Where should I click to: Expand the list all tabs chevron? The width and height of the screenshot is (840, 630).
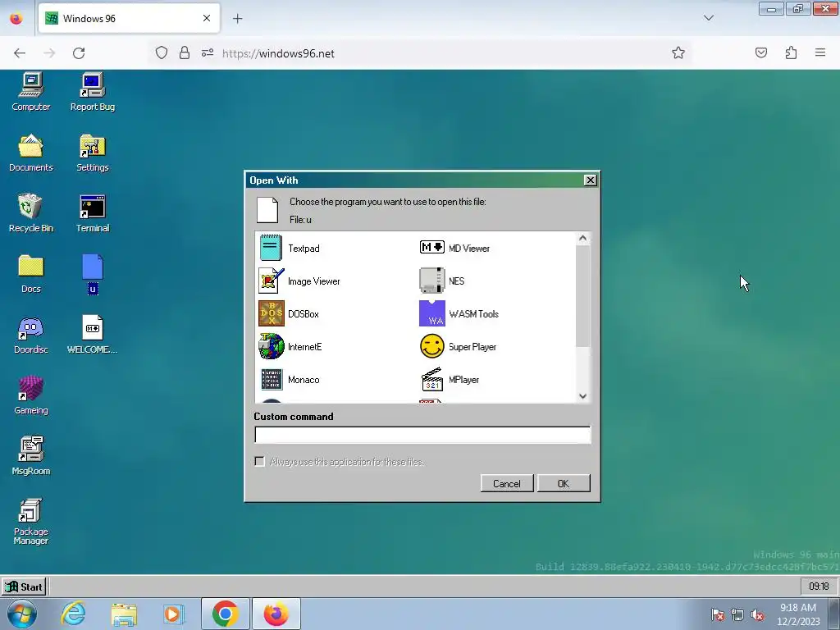(x=709, y=18)
